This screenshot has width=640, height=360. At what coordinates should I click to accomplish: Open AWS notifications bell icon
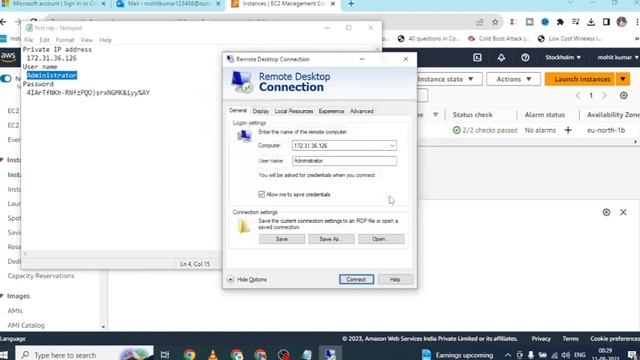[501, 58]
